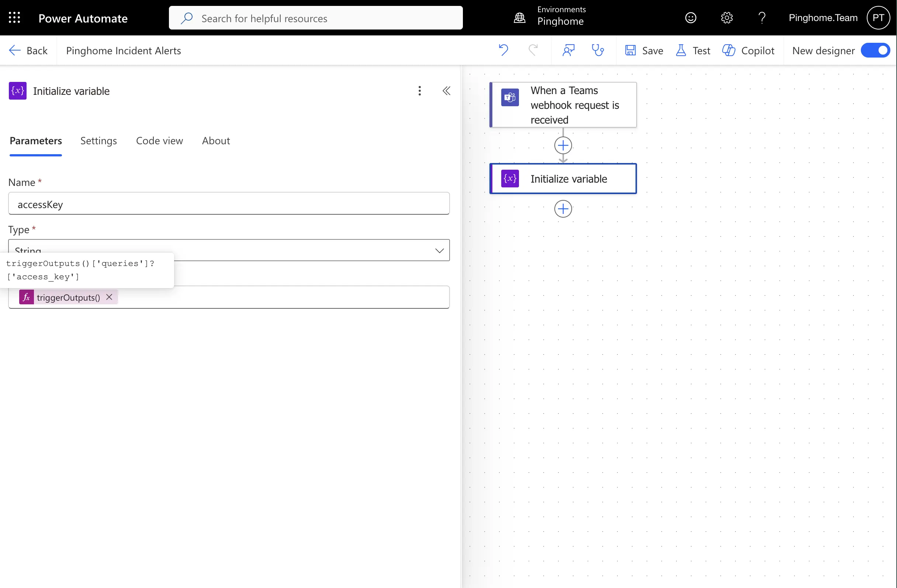Open Power Automate settings gear
This screenshot has width=897, height=588.
727,17
